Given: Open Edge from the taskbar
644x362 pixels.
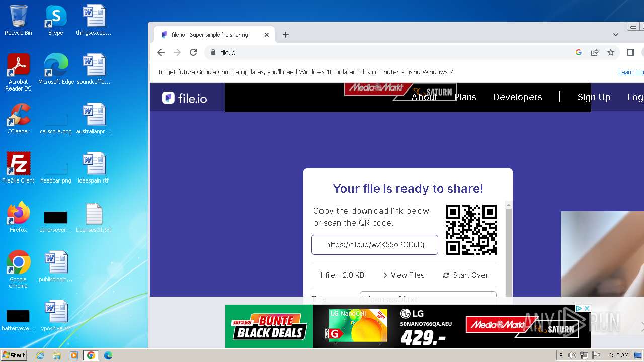Looking at the screenshot, I should pyautogui.click(x=108, y=355).
